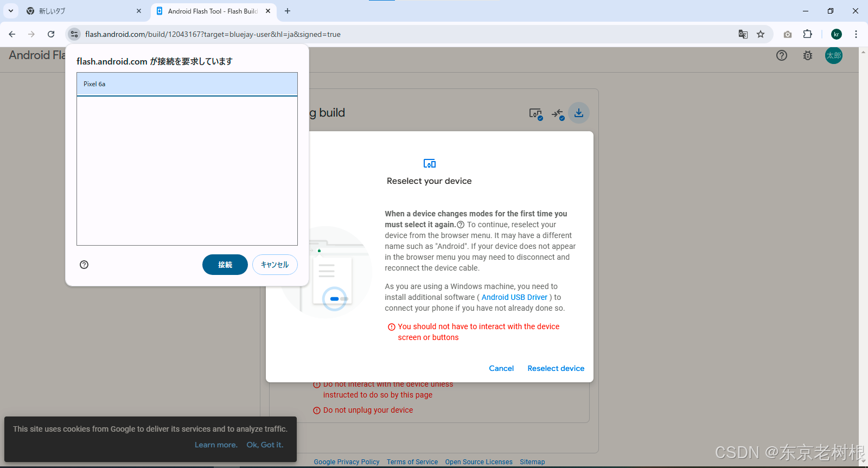
Task: Click the Reselect device button
Action: click(556, 368)
